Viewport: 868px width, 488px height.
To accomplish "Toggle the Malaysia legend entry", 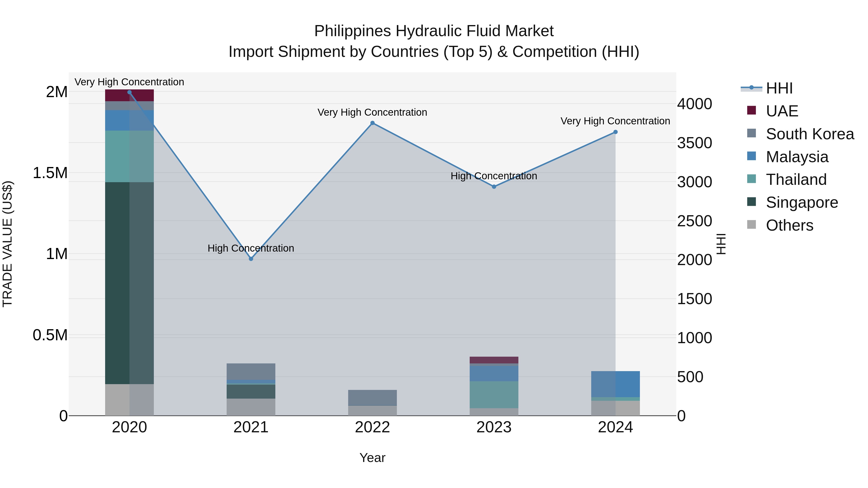I will (787, 157).
